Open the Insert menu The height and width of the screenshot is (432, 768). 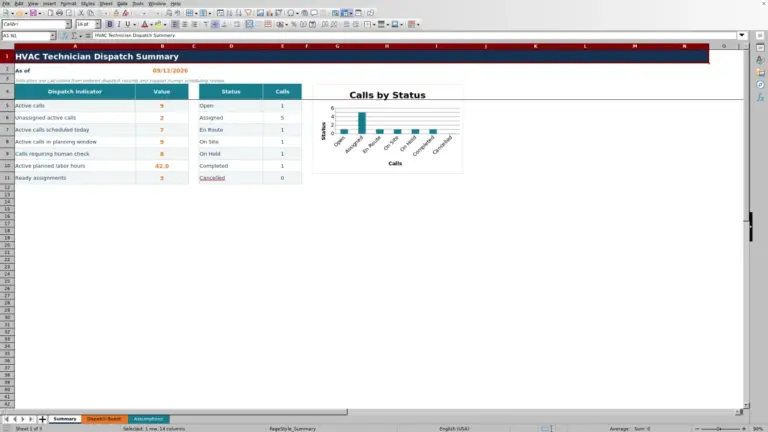(x=49, y=3)
